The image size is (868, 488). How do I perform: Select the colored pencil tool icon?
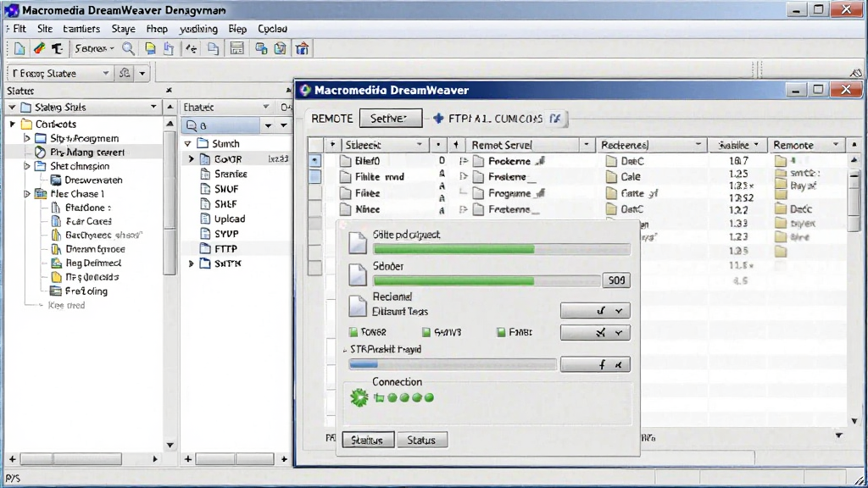click(x=39, y=48)
